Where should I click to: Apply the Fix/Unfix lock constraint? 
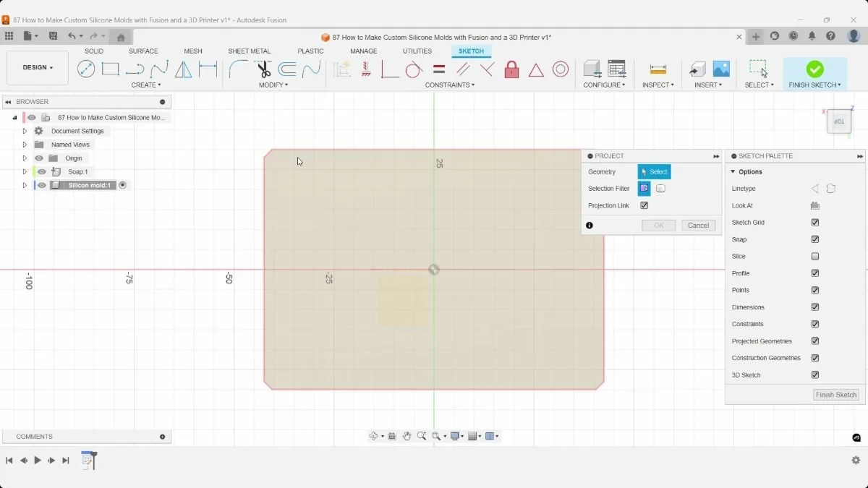pyautogui.click(x=511, y=69)
